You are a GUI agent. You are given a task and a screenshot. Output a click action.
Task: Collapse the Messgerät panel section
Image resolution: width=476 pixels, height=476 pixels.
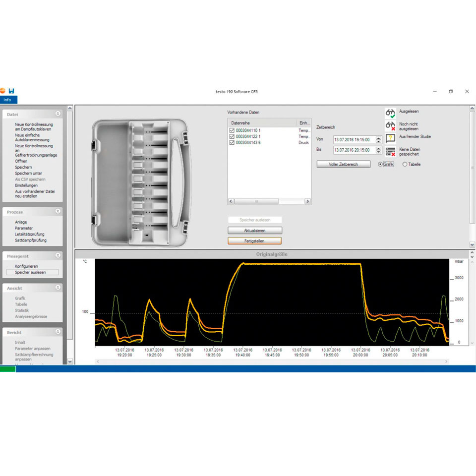[x=58, y=256]
